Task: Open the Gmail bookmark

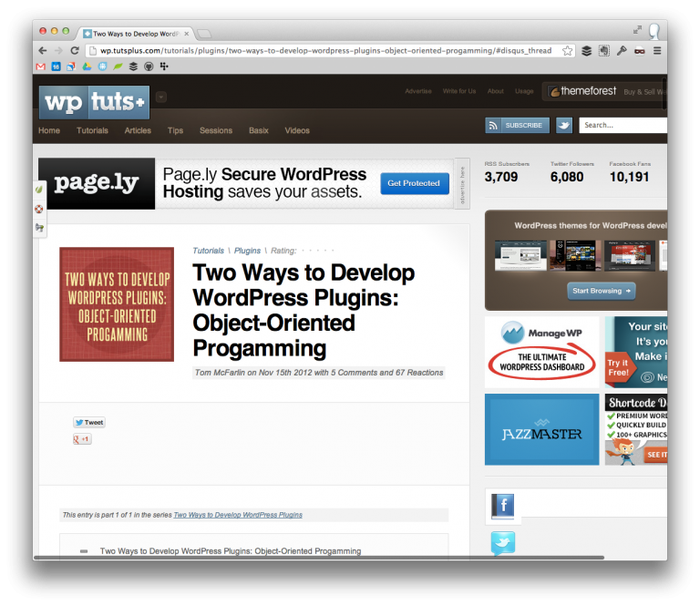Action: [x=41, y=67]
